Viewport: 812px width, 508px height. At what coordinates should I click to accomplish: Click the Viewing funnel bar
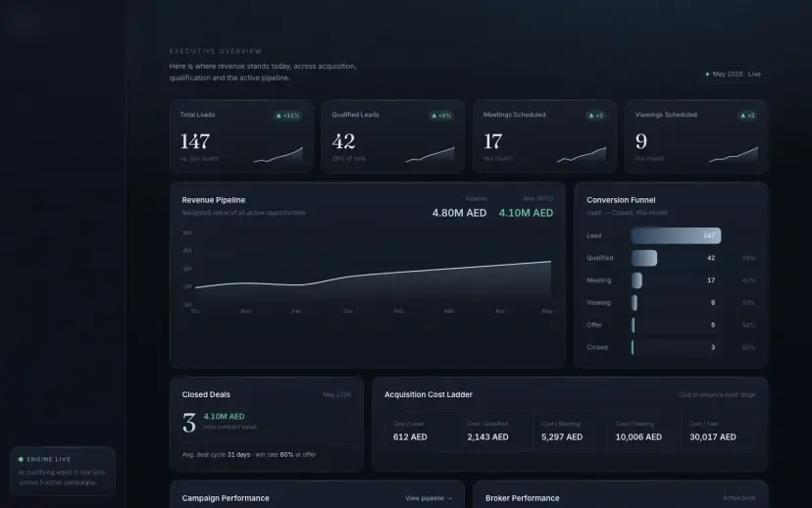pyautogui.click(x=634, y=302)
